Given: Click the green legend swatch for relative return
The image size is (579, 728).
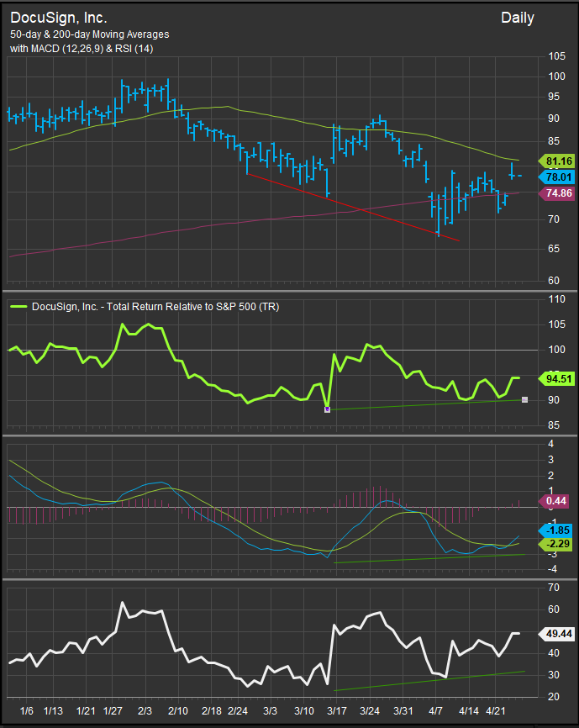Looking at the screenshot, I should 19,307.
